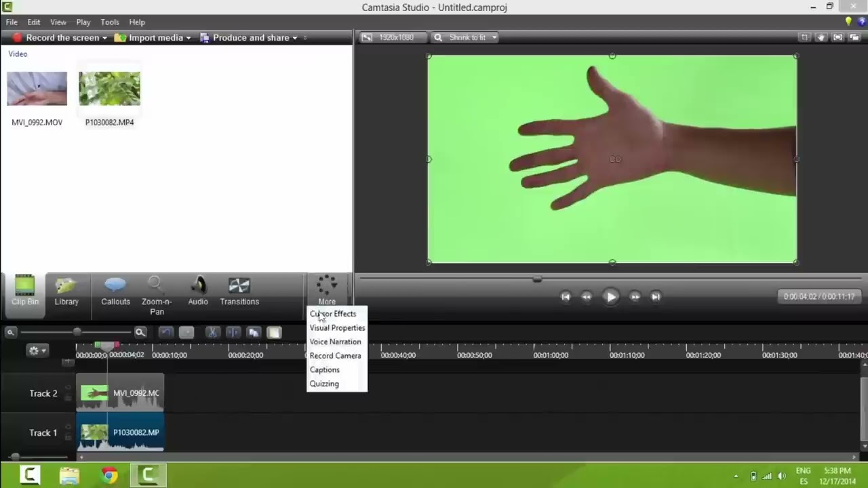
Task: Lock Track 1 with its lock icon
Action: (x=68, y=437)
